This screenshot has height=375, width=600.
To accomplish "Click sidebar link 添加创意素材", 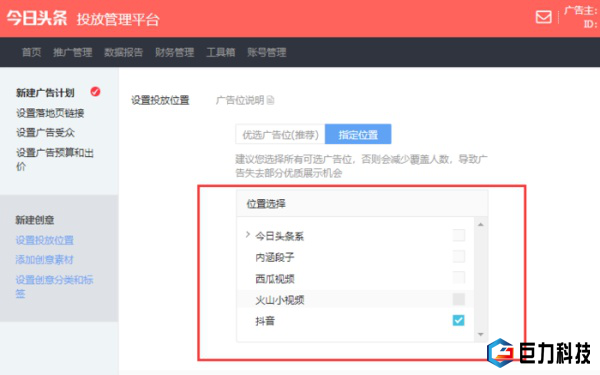I will [44, 260].
